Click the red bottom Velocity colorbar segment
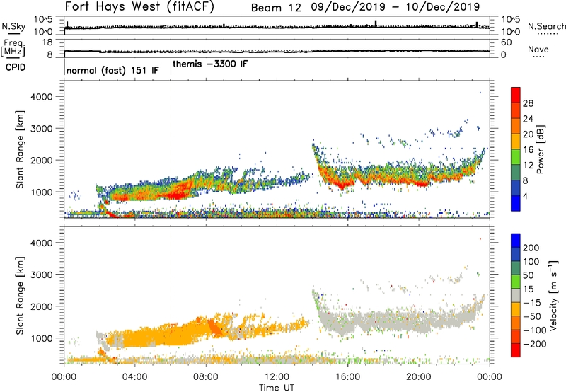The width and height of the screenshot is (566, 392). [x=516, y=350]
